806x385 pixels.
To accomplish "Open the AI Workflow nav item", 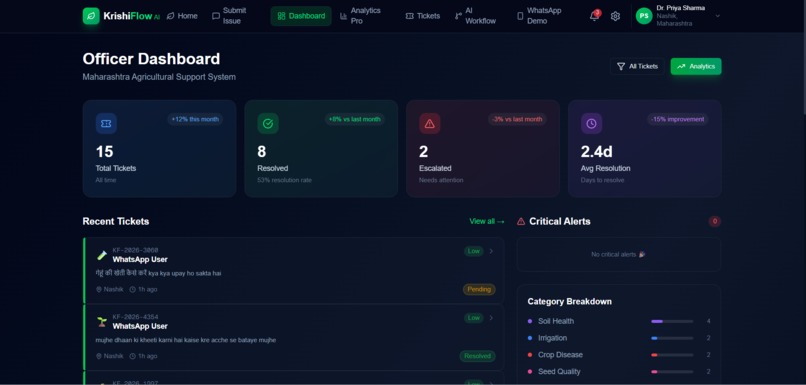I will pyautogui.click(x=477, y=16).
